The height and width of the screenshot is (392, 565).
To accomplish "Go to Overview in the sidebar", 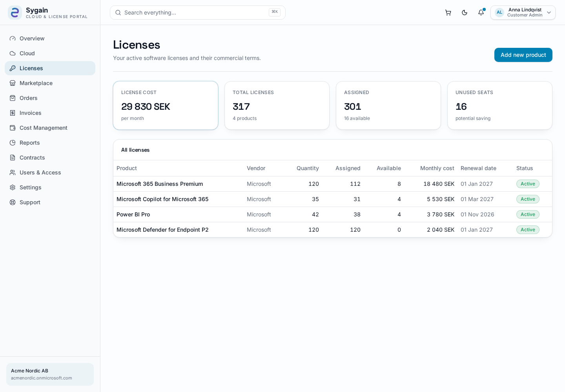I will [x=50, y=38].
